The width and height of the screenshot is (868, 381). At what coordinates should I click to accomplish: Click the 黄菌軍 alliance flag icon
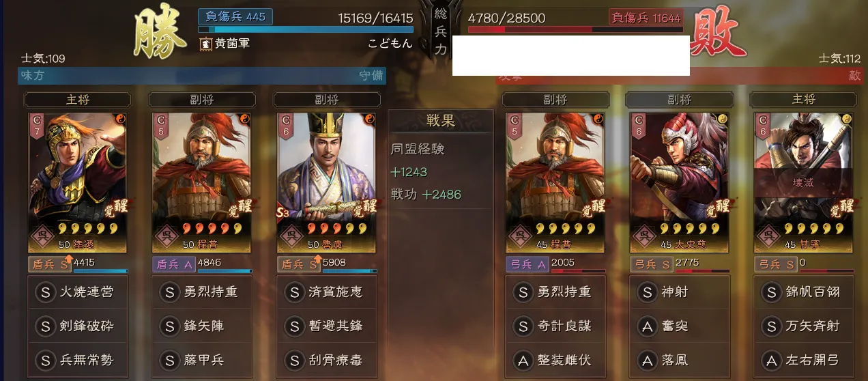point(205,44)
